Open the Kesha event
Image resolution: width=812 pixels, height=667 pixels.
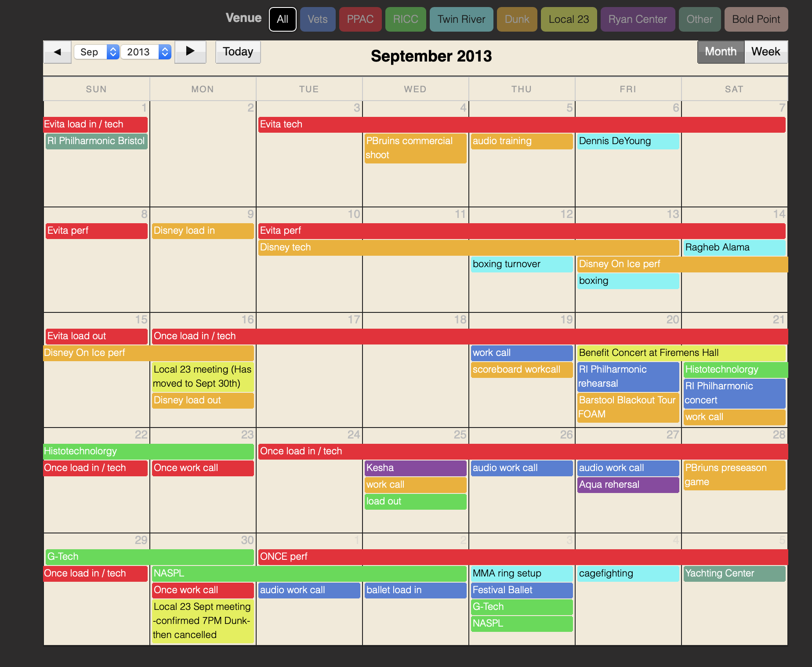415,468
